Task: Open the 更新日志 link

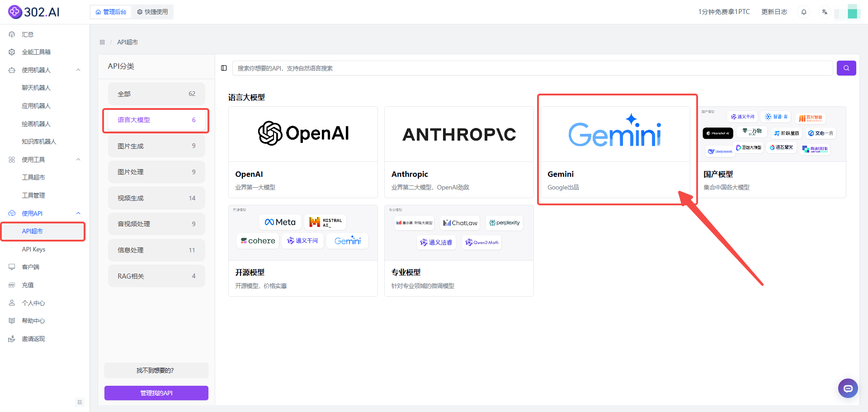Action: pyautogui.click(x=774, y=12)
